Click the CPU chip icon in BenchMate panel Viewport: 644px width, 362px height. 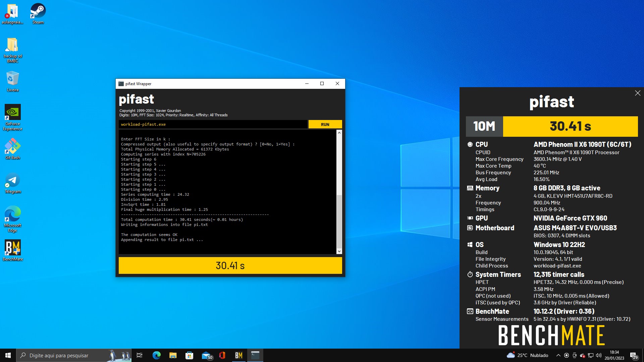470,144
